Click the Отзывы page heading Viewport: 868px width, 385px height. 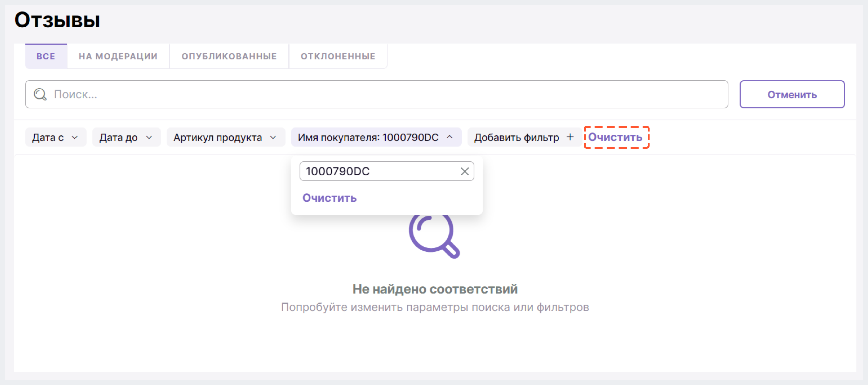coord(57,20)
